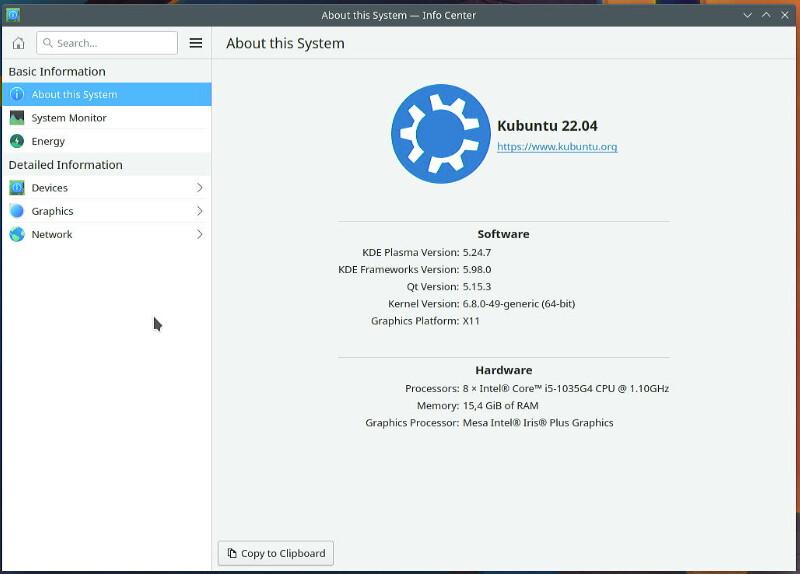The height and width of the screenshot is (574, 800).
Task: Expand the Network chevron arrow
Action: [x=199, y=235]
